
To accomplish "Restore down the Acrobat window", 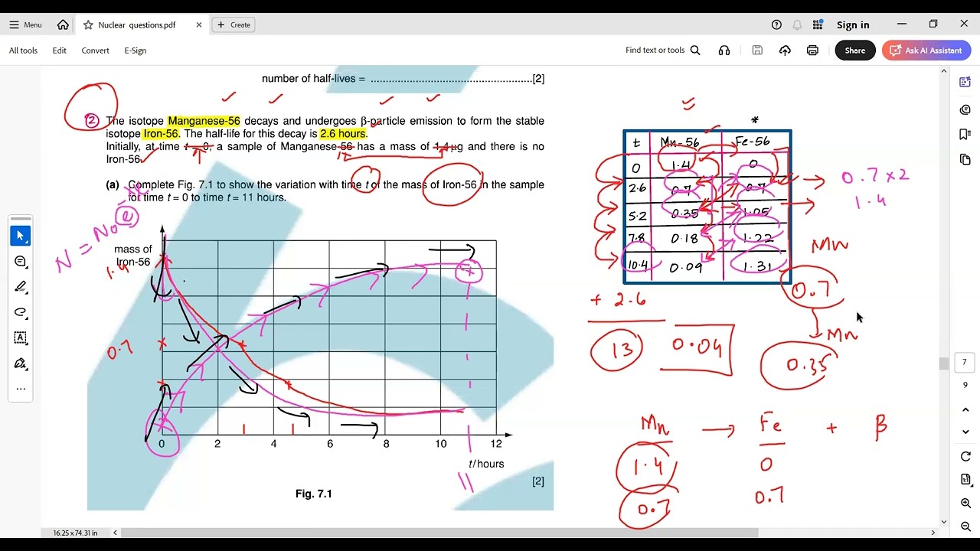I will coord(933,24).
